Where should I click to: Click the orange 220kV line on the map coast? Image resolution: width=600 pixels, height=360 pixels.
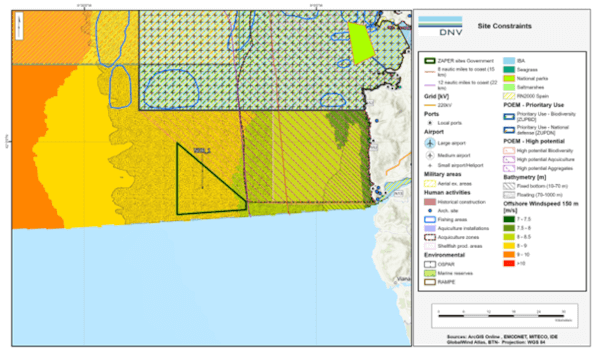coord(398,163)
